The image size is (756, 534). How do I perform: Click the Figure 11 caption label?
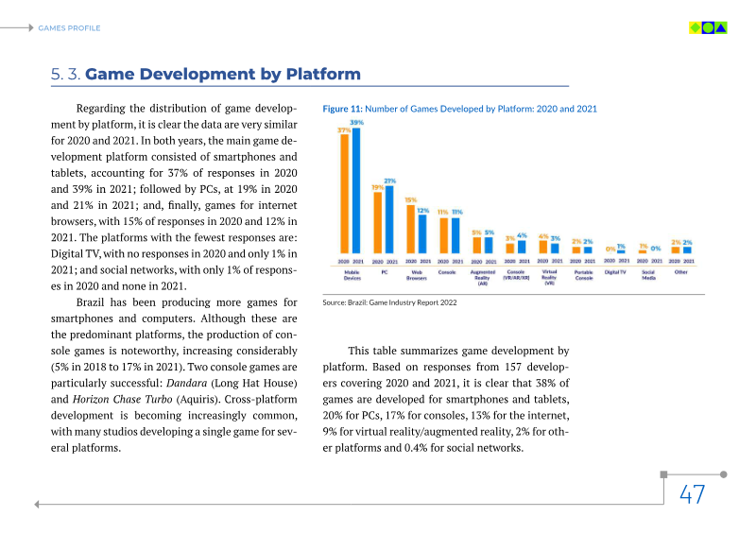click(x=342, y=110)
